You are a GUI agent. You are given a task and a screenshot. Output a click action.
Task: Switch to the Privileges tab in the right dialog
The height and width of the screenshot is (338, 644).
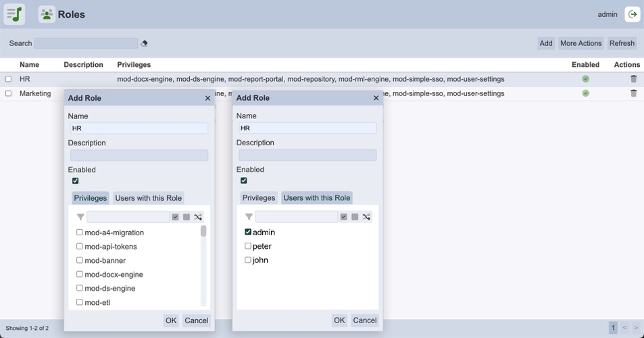click(x=259, y=198)
